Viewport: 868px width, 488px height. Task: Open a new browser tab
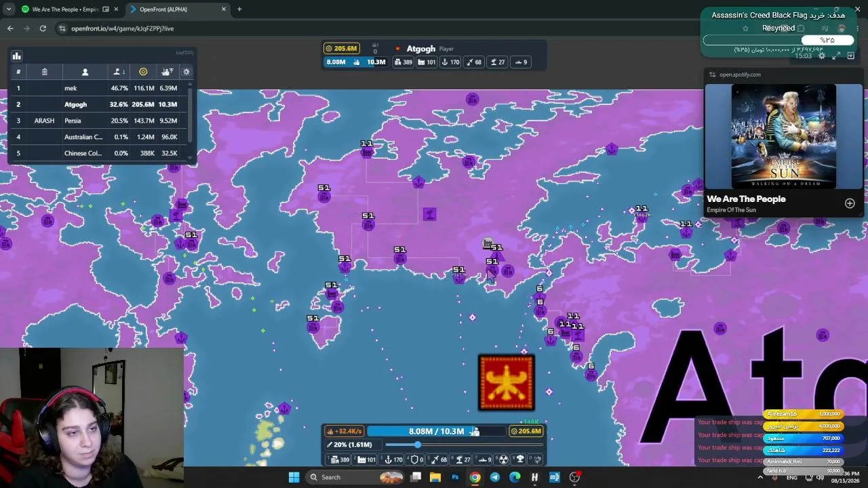coord(239,9)
